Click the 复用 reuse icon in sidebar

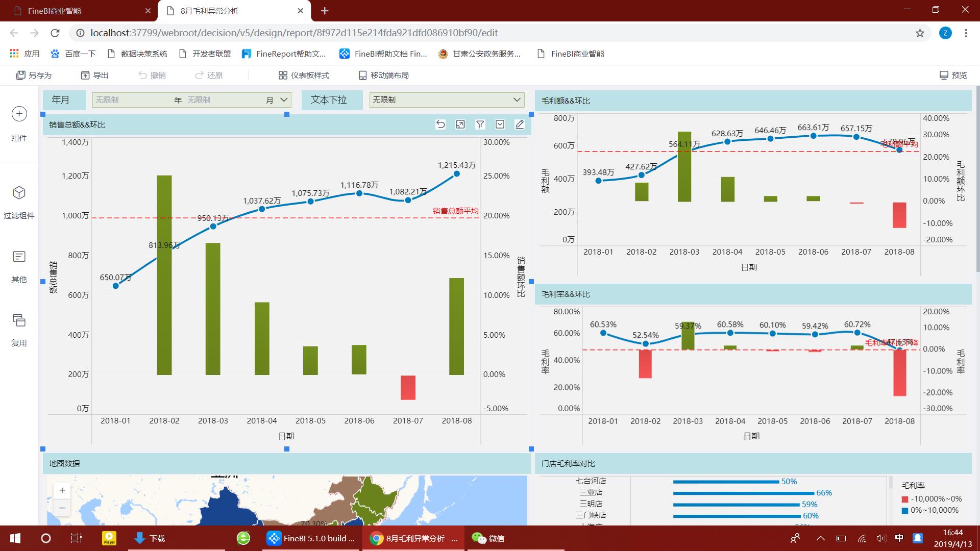tap(19, 320)
